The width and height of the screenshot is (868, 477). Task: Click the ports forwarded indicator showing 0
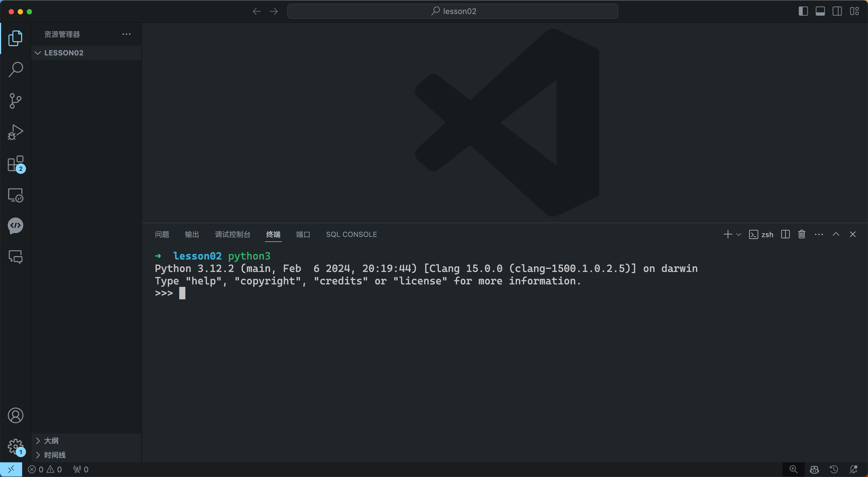(81, 469)
